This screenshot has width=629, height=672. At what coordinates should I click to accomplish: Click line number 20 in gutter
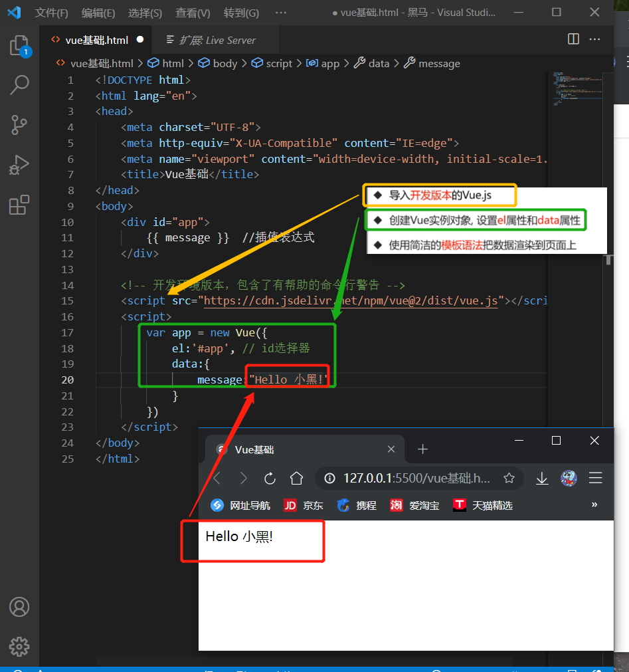point(67,380)
